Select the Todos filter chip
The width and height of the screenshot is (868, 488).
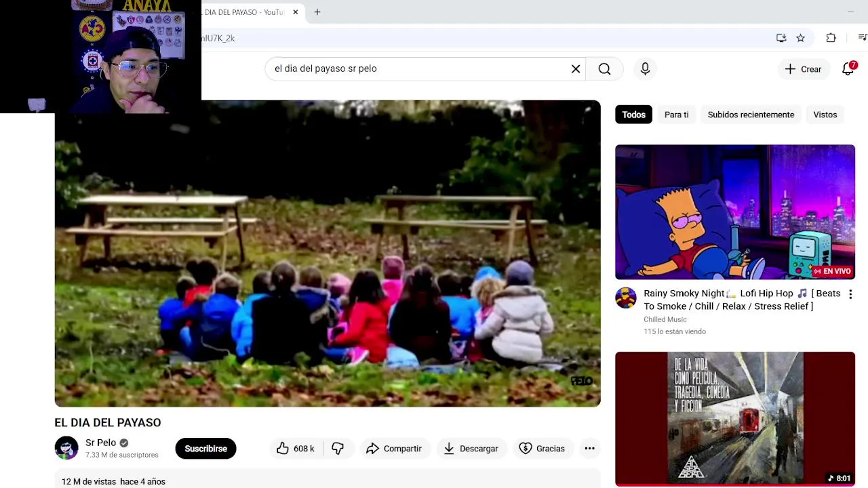(x=633, y=115)
